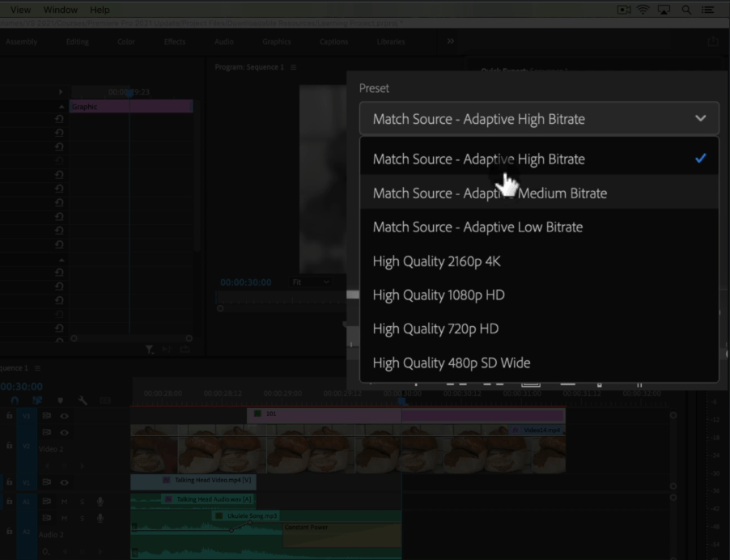Toggle sync lock on track V1

tap(47, 482)
